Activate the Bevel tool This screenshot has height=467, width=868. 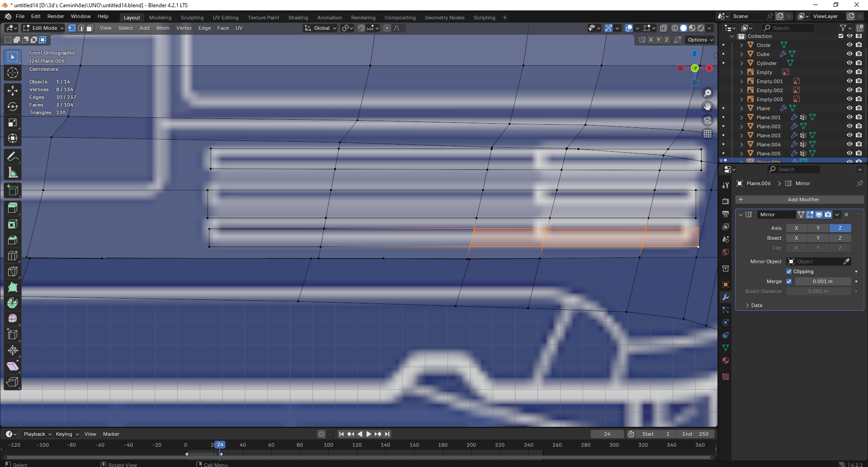pyautogui.click(x=13, y=240)
